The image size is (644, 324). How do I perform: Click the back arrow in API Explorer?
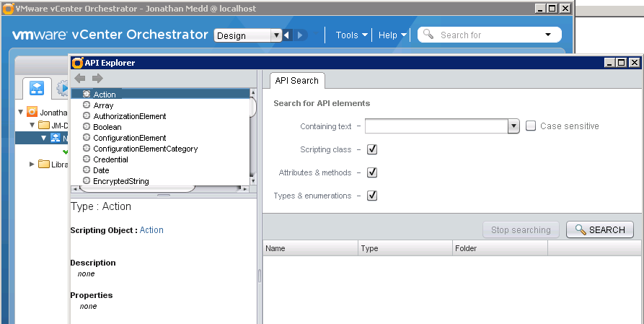79,78
